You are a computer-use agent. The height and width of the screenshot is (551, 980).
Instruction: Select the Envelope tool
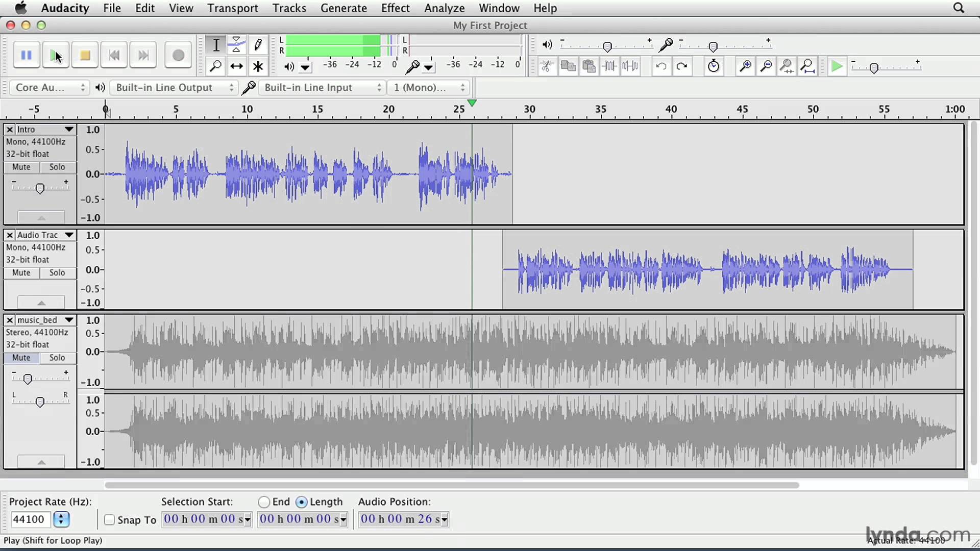(x=236, y=45)
